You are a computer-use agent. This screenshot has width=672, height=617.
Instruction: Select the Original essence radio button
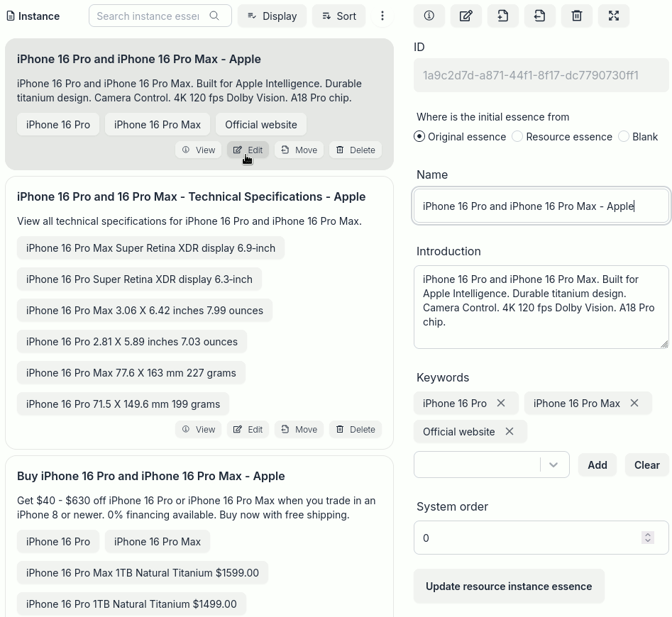(x=419, y=137)
